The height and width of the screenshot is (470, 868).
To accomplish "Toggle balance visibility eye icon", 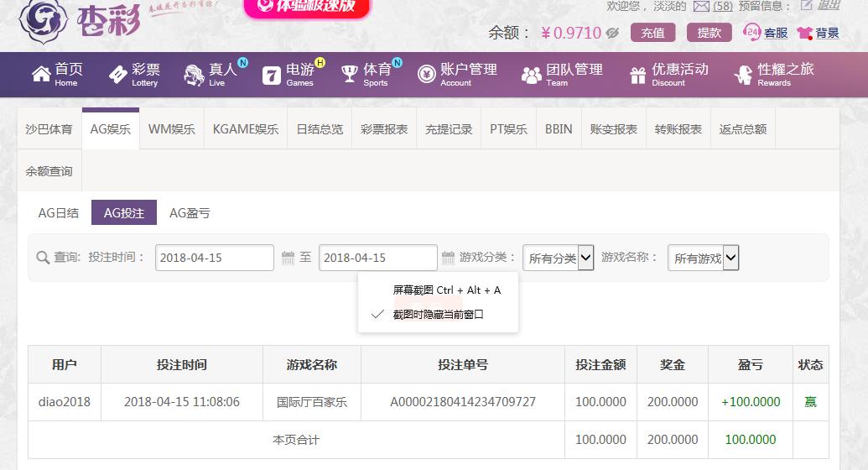I will (612, 34).
